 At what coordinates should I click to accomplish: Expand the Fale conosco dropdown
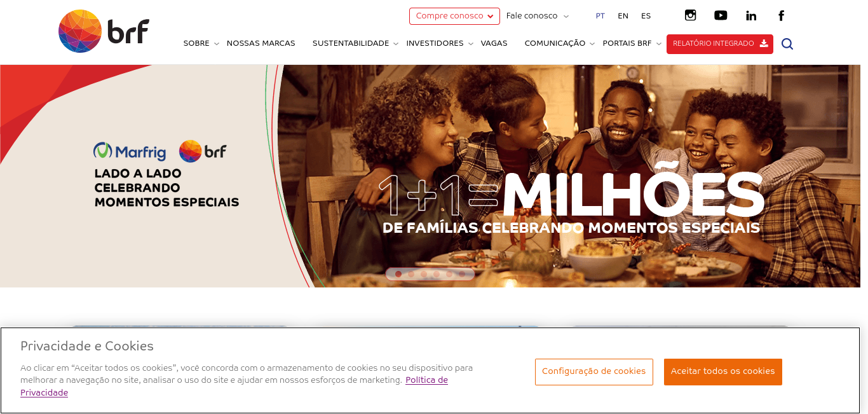click(538, 16)
